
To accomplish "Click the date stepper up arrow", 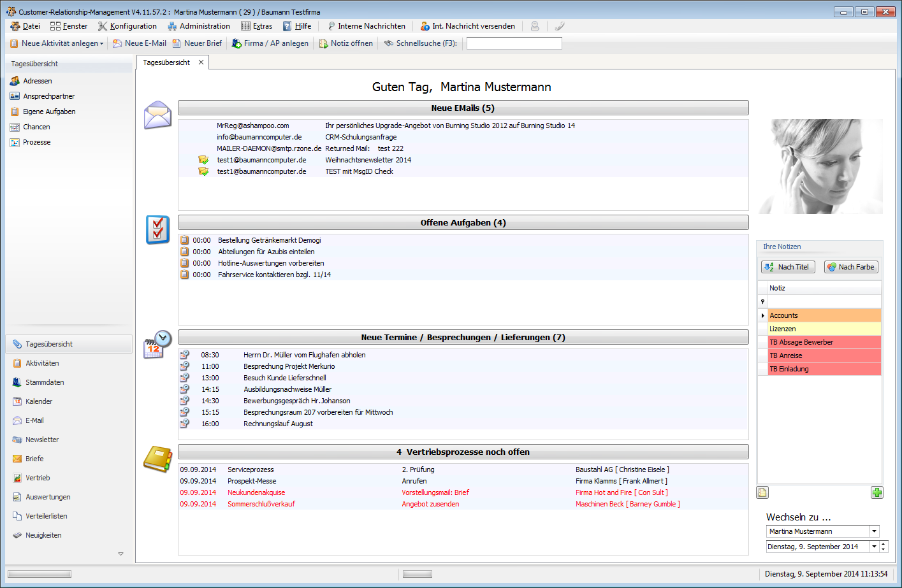I will coord(884,544).
